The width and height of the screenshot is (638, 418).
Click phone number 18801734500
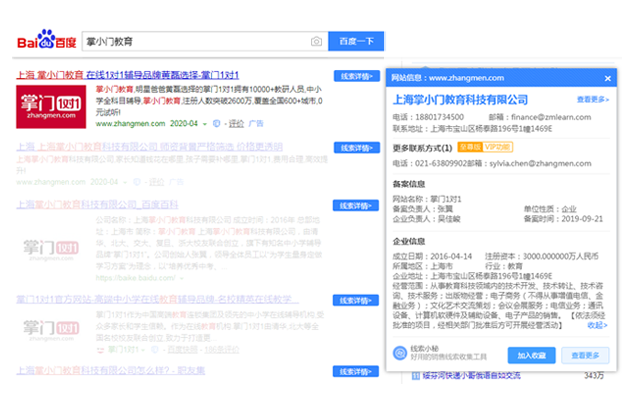pos(439,117)
